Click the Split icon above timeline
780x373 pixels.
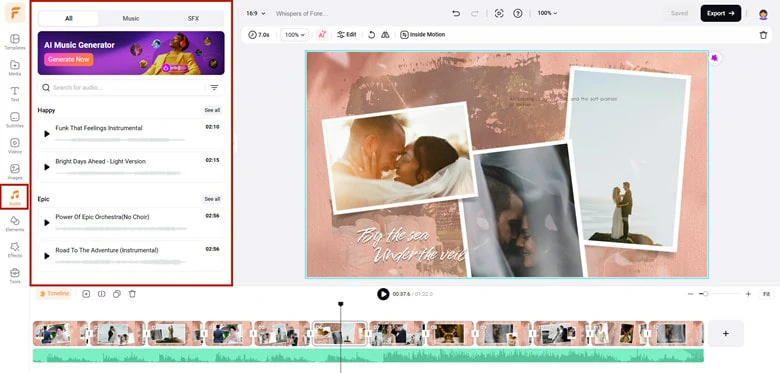click(x=101, y=294)
